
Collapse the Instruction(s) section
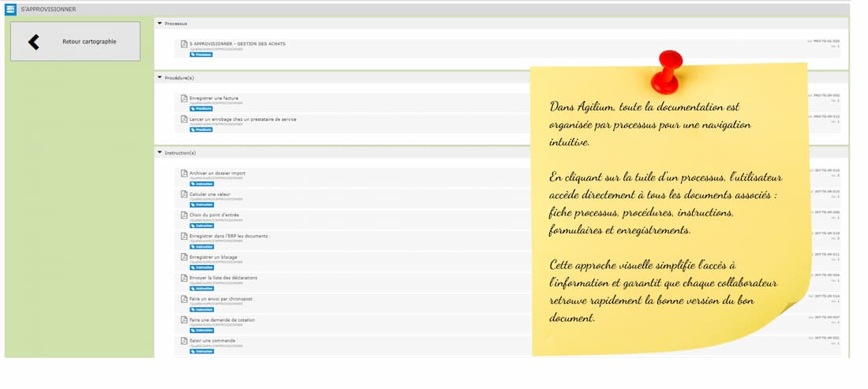coord(159,152)
